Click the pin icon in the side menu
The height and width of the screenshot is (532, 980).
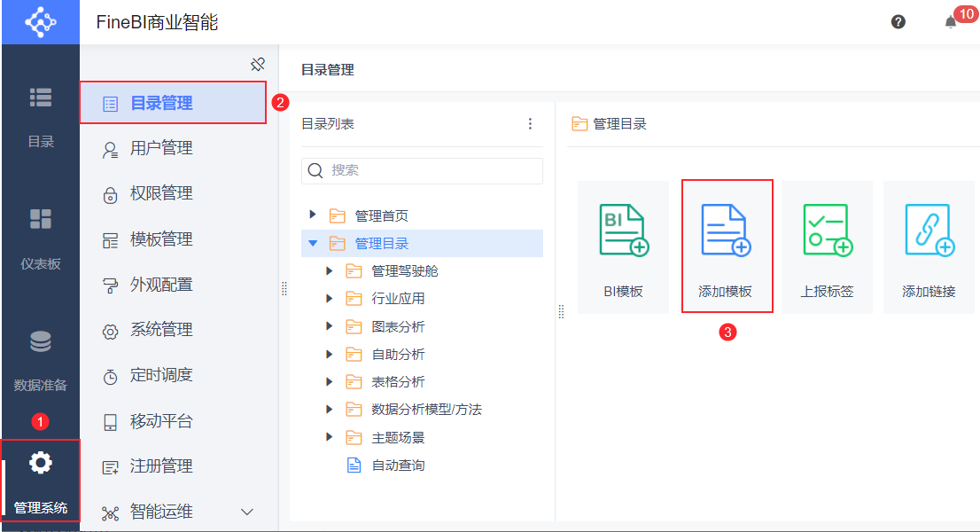[258, 64]
